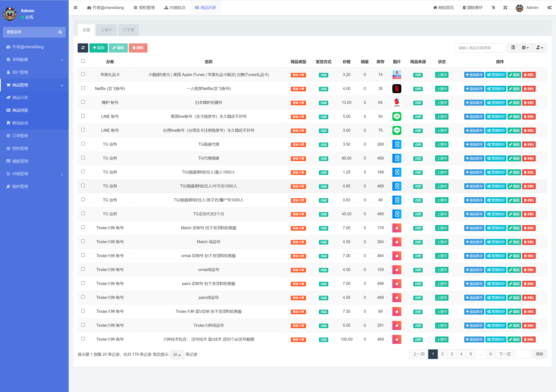
Task: Check the TG高速代理 row checkbox
Action: [83, 144]
